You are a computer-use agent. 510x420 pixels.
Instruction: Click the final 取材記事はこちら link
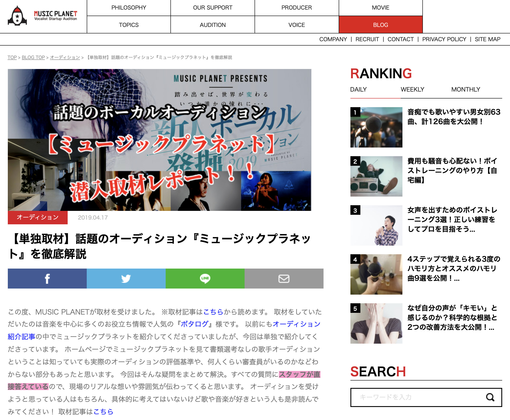103,412
